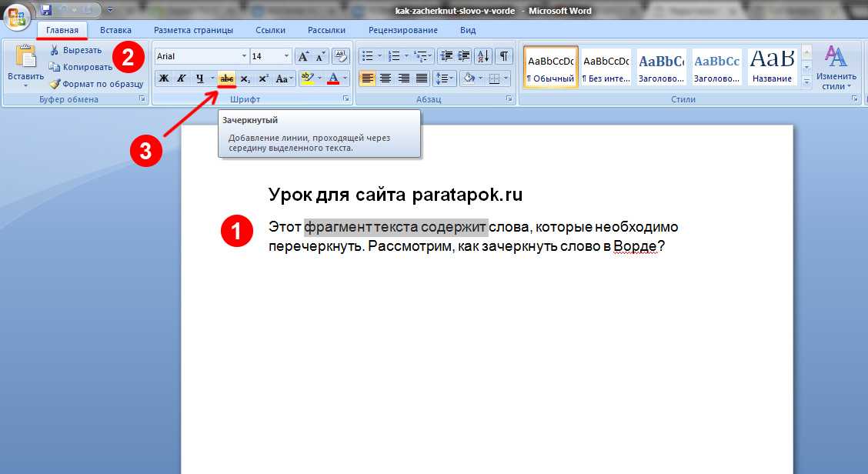Switch to the Главная tab
The image size is (868, 474).
click(x=62, y=30)
